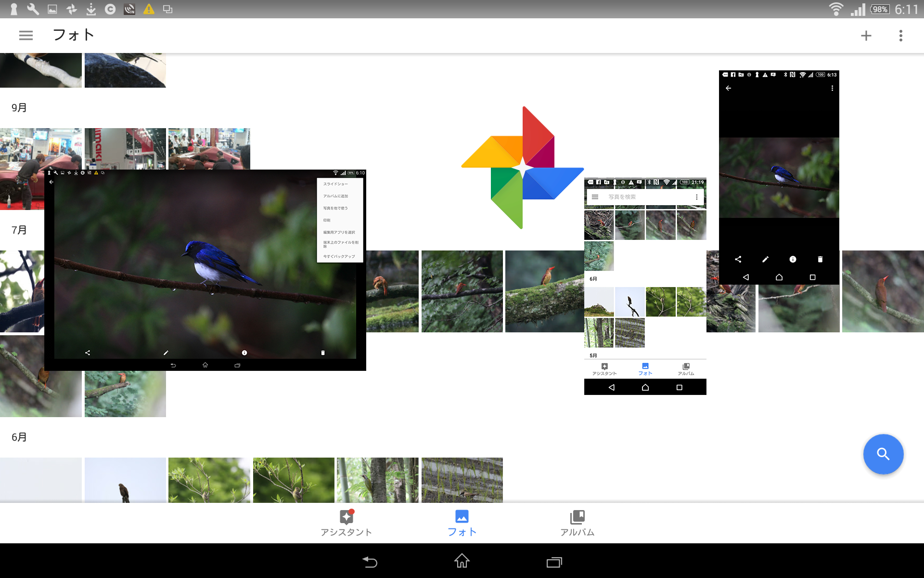
Task: Open main overflow menu in top bar
Action: click(901, 36)
